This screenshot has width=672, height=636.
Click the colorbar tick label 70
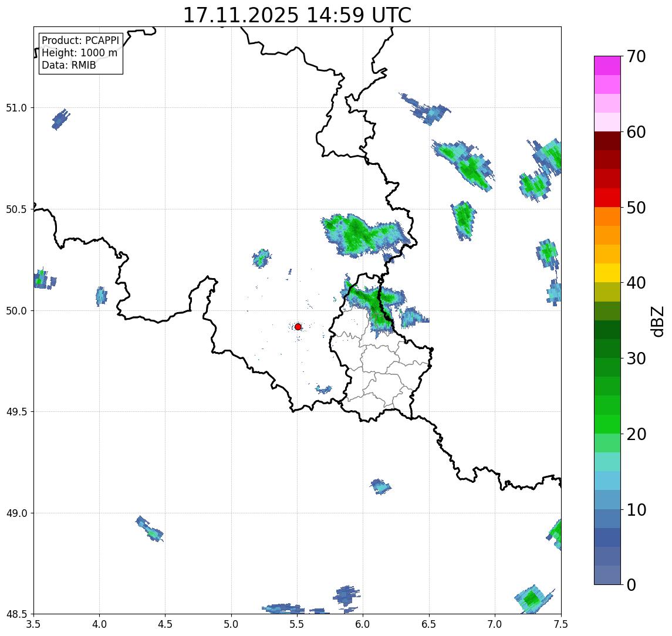click(x=636, y=56)
